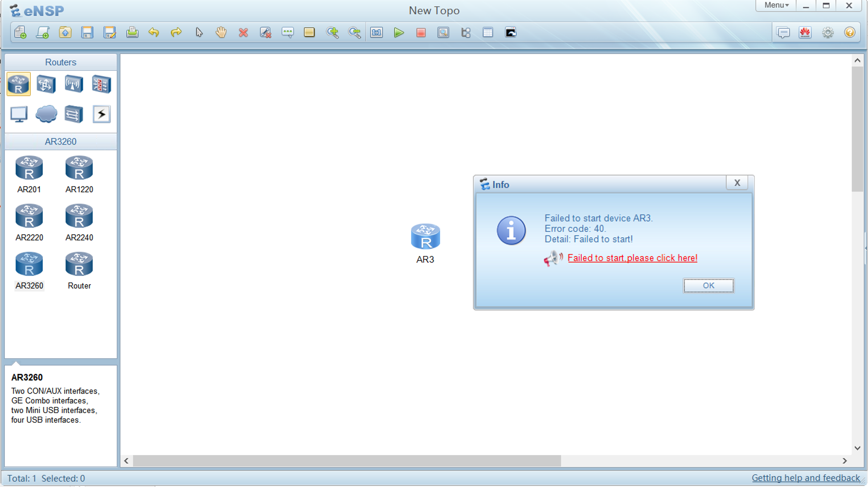Image resolution: width=868 pixels, height=487 pixels.
Task: Pick the AR1220 router model
Action: (x=79, y=175)
